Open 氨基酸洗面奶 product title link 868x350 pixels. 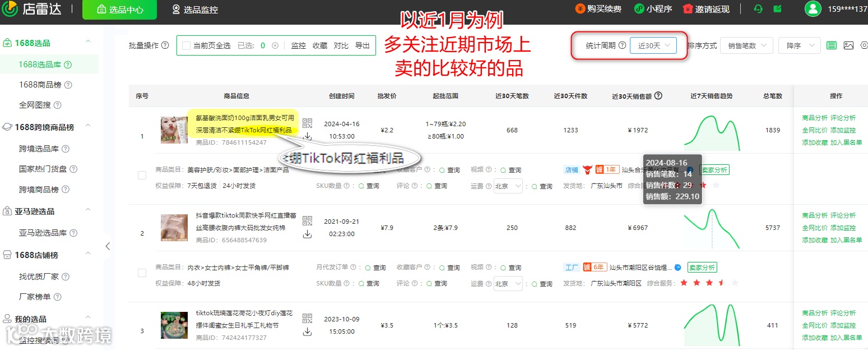pos(244,124)
